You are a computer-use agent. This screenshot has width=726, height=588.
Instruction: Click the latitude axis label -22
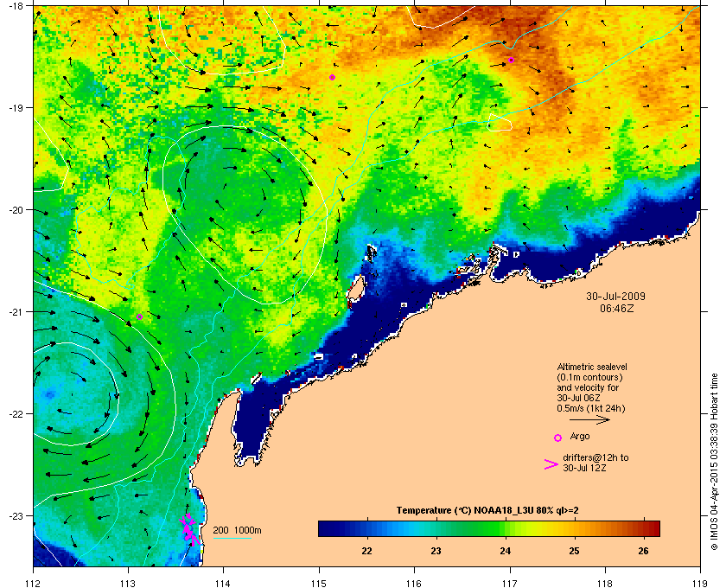tap(16, 413)
